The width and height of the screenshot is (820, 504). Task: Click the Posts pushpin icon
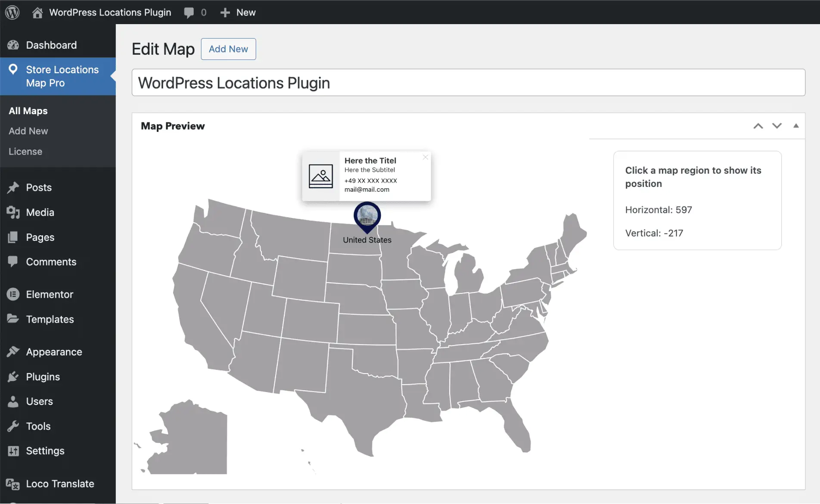pyautogui.click(x=13, y=187)
